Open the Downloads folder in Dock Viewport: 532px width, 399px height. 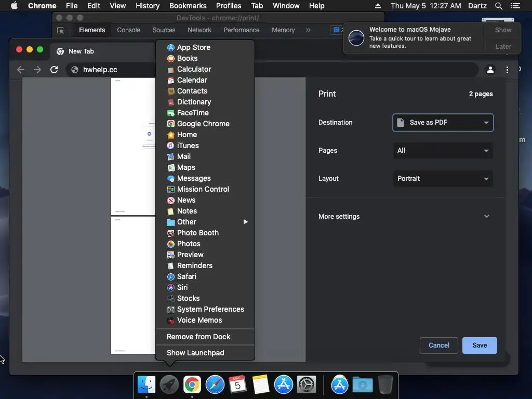pyautogui.click(x=362, y=385)
